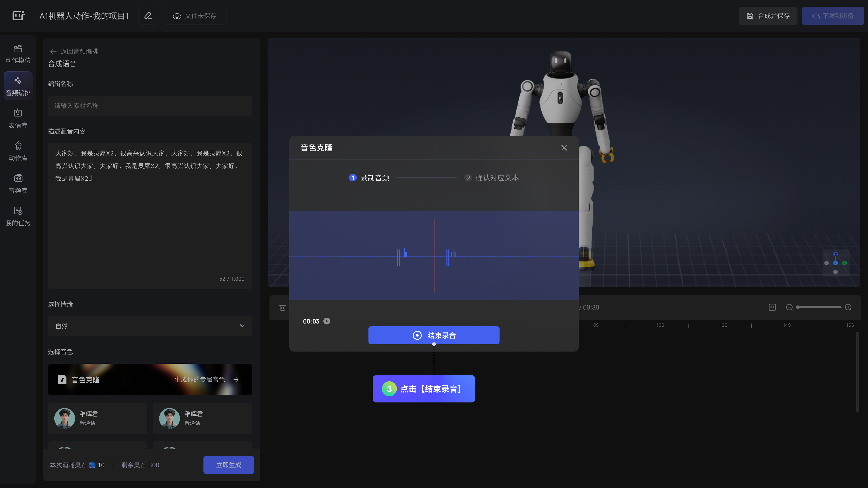Click the pencil rename project icon
This screenshot has height=488, width=868.
148,16
